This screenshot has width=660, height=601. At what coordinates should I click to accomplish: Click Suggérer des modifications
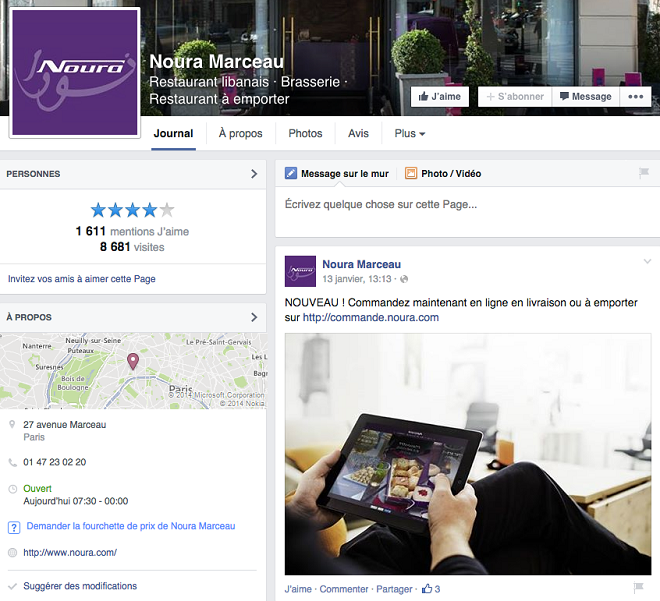pos(80,586)
